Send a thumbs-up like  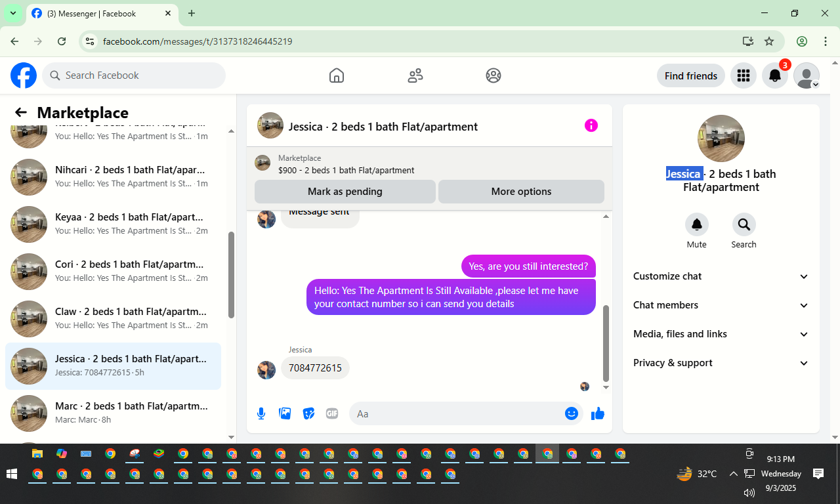tap(598, 413)
